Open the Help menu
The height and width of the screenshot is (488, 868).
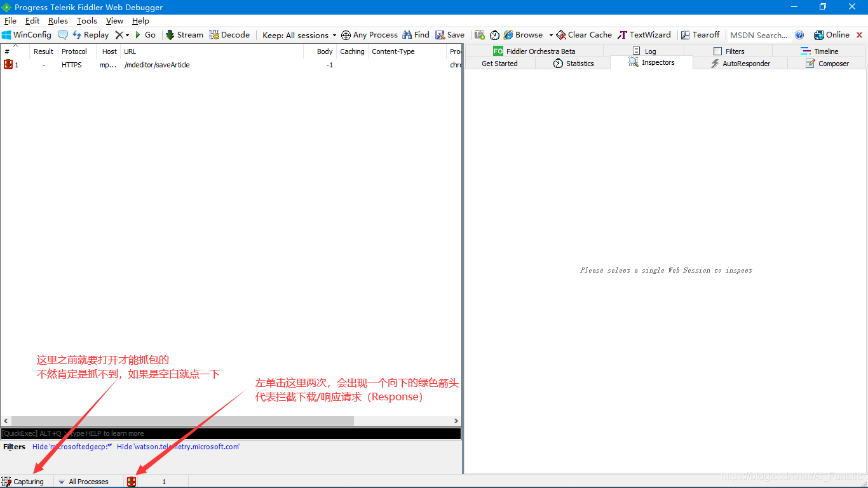140,21
